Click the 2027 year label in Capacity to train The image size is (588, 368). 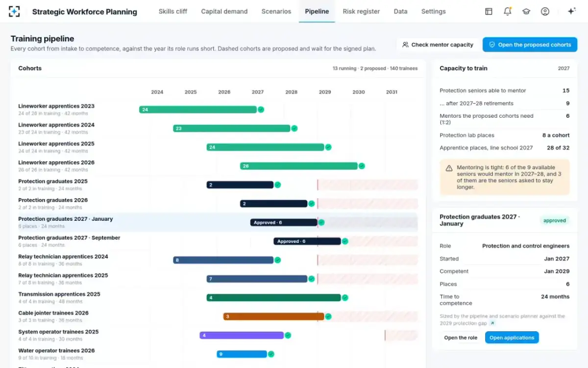[563, 69]
